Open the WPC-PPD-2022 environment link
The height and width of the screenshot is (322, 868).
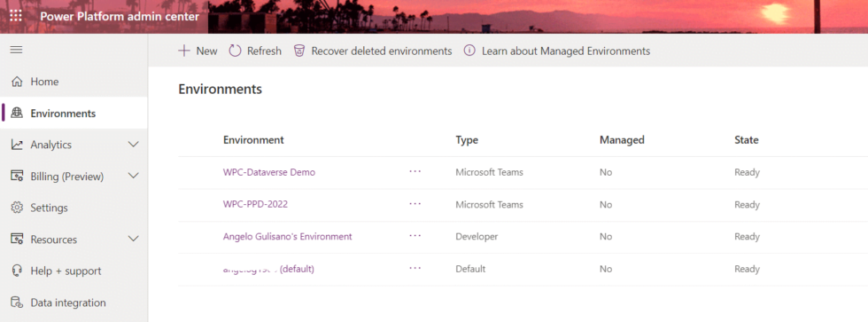click(255, 205)
